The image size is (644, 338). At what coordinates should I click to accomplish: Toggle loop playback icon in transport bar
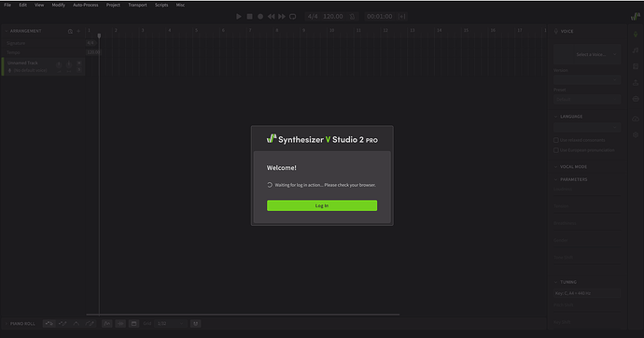coord(292,17)
